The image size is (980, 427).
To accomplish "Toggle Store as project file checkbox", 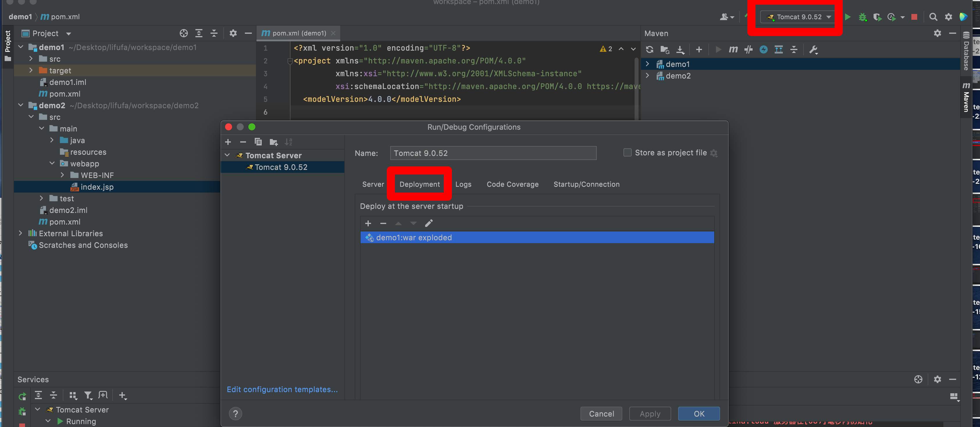I will [x=627, y=153].
